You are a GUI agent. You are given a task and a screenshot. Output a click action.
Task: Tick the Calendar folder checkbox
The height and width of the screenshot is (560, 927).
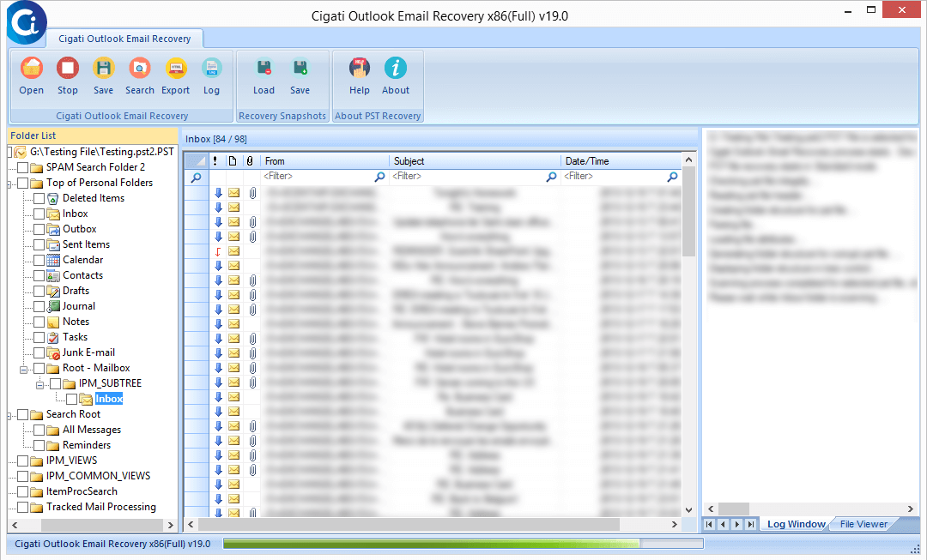pyautogui.click(x=39, y=260)
